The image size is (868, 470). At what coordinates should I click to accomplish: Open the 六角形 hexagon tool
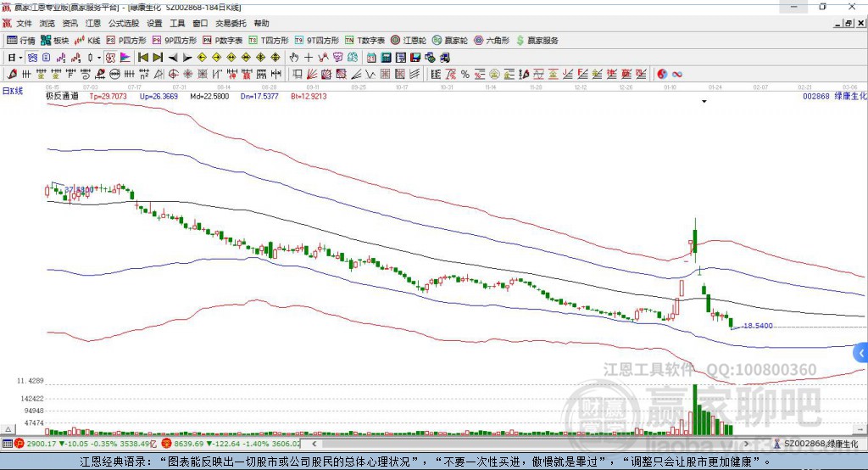tap(492, 41)
